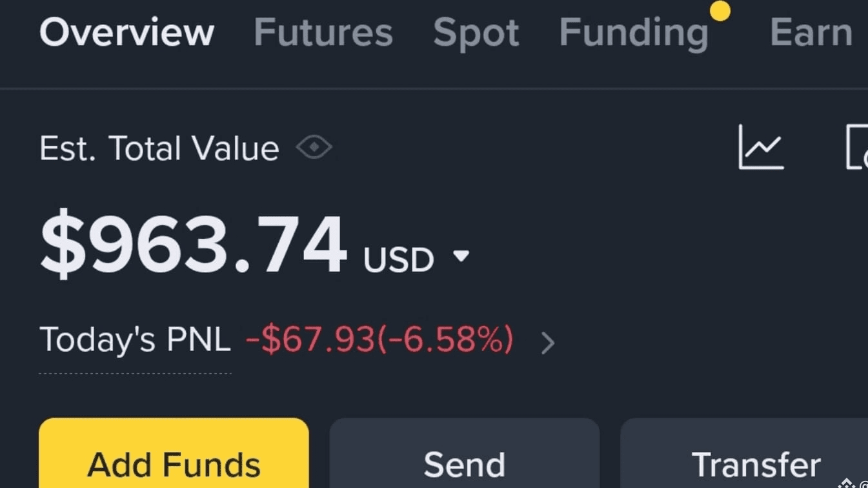Switch to the Futures tab
Screen dimensions: 868x488
click(x=323, y=32)
